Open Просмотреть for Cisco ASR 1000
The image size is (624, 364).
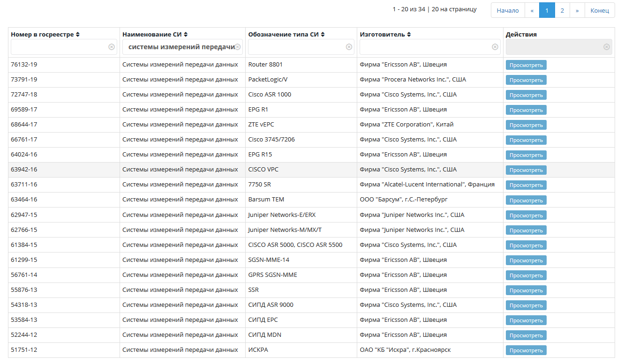click(x=526, y=95)
